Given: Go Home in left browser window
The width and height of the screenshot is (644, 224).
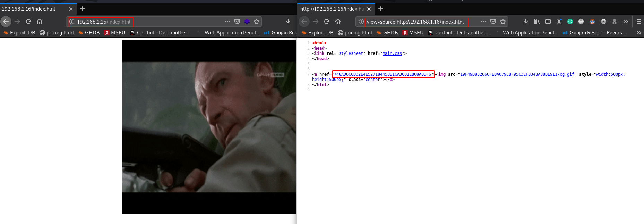Looking at the screenshot, I should 40,22.
